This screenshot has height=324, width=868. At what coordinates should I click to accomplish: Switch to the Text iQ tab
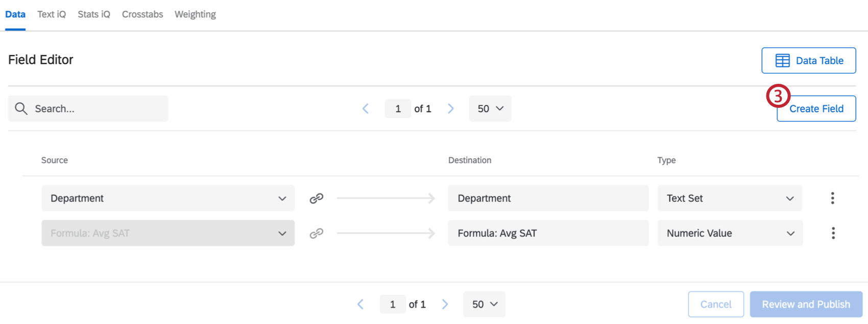coord(52,14)
